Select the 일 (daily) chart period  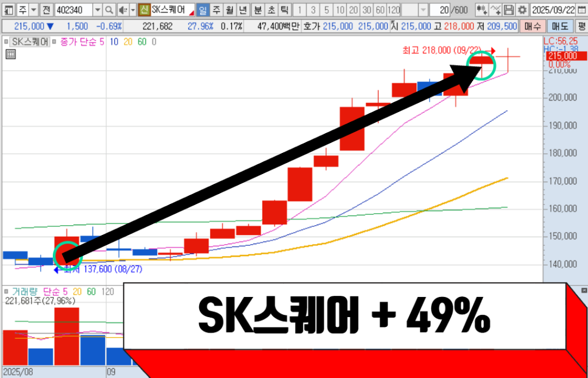pos(203,10)
